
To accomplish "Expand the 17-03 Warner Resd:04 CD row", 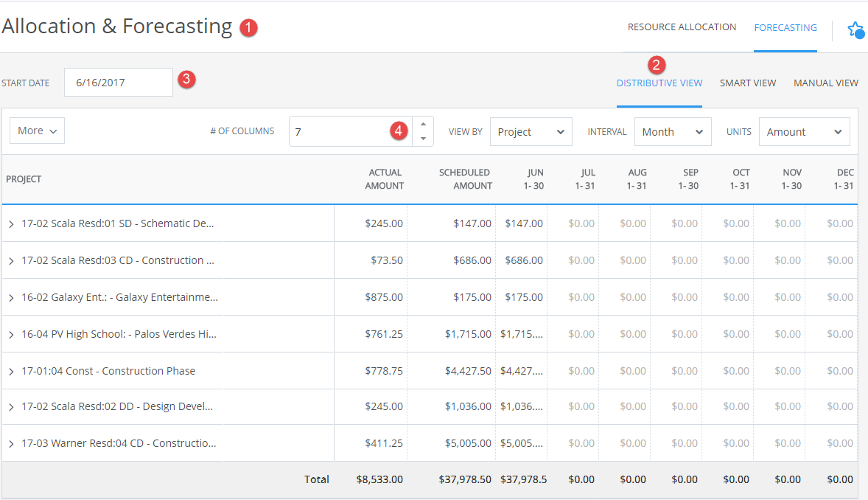I will click(10, 443).
